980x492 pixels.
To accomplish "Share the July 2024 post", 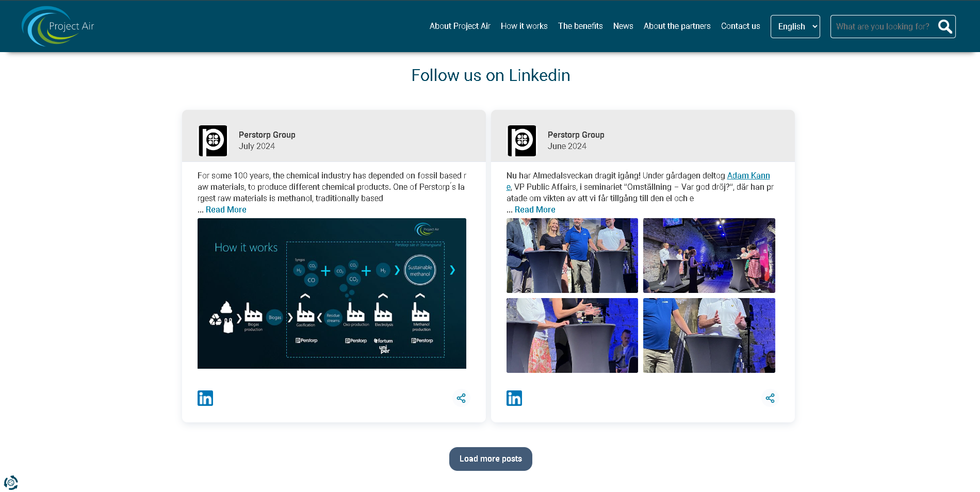I will pyautogui.click(x=461, y=398).
